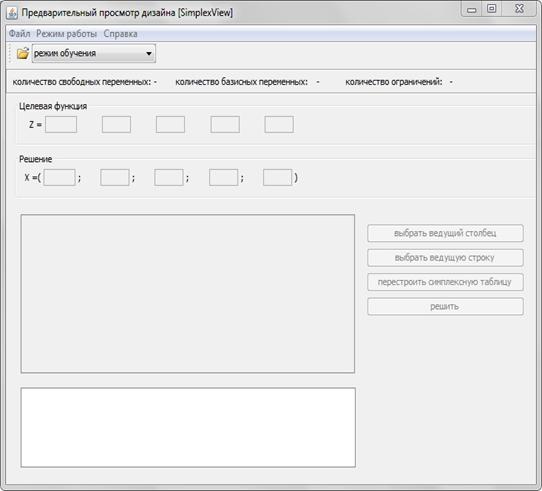
Task: Click перестроить симплексную таблицу button
Action: point(445,282)
